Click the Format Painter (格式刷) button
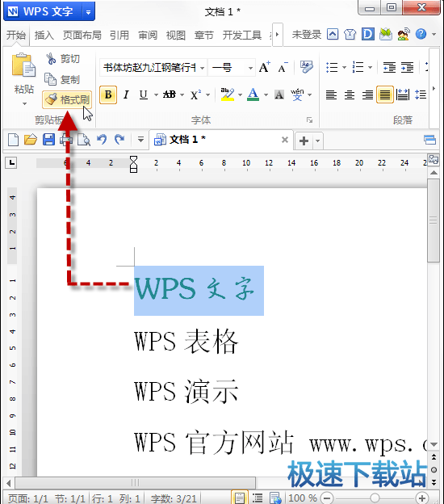444x504 pixels. click(x=67, y=99)
